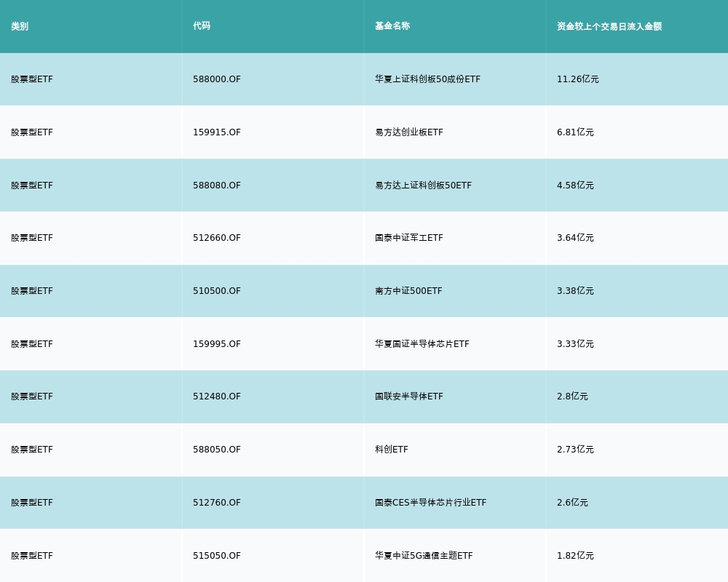Select fund code 588050.OF
The width and height of the screenshot is (728, 582).
(x=217, y=450)
